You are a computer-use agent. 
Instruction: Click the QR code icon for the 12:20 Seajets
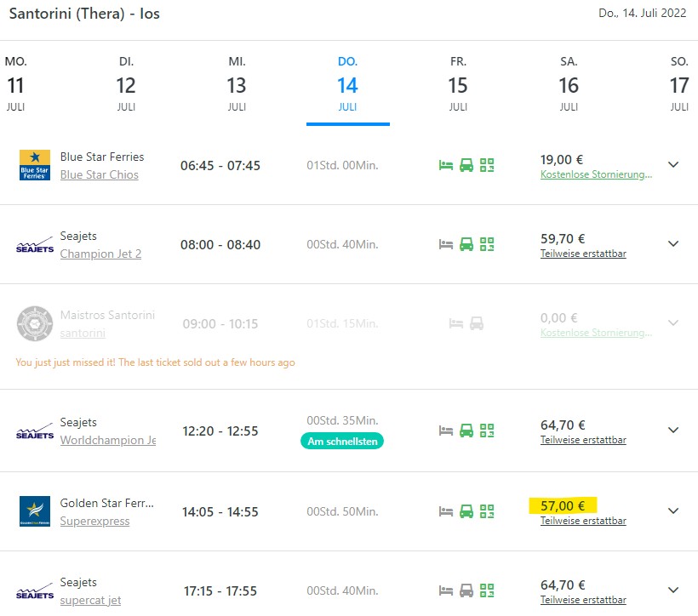click(487, 431)
